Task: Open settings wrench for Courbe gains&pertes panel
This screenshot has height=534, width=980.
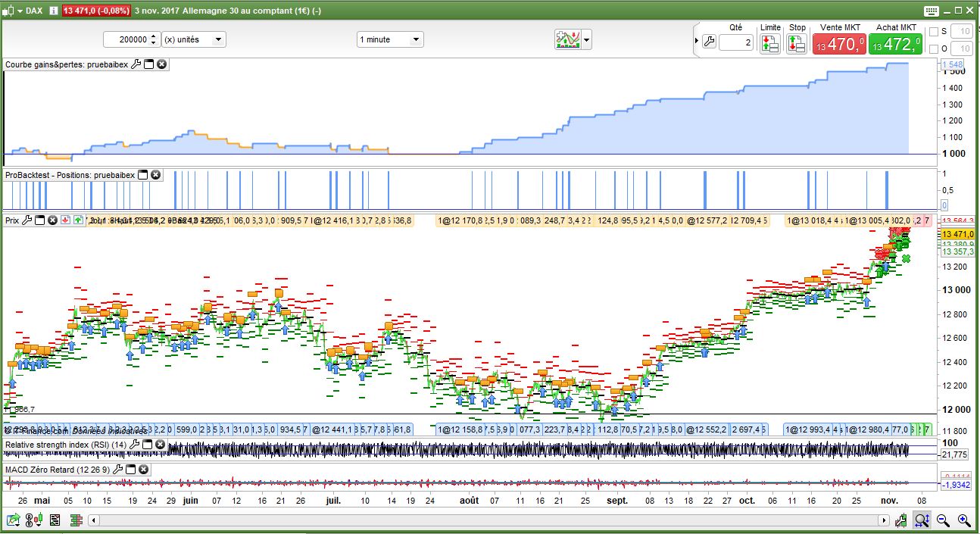Action: click(x=136, y=64)
